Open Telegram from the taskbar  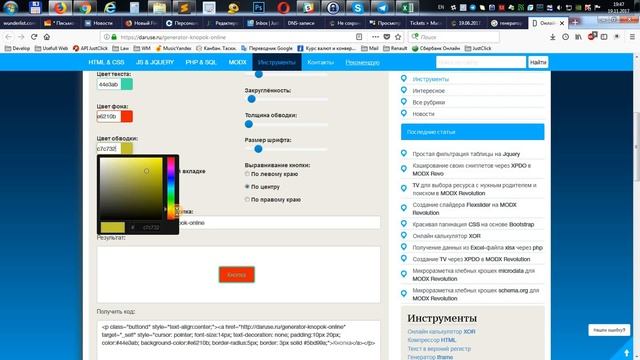(x=382, y=7)
